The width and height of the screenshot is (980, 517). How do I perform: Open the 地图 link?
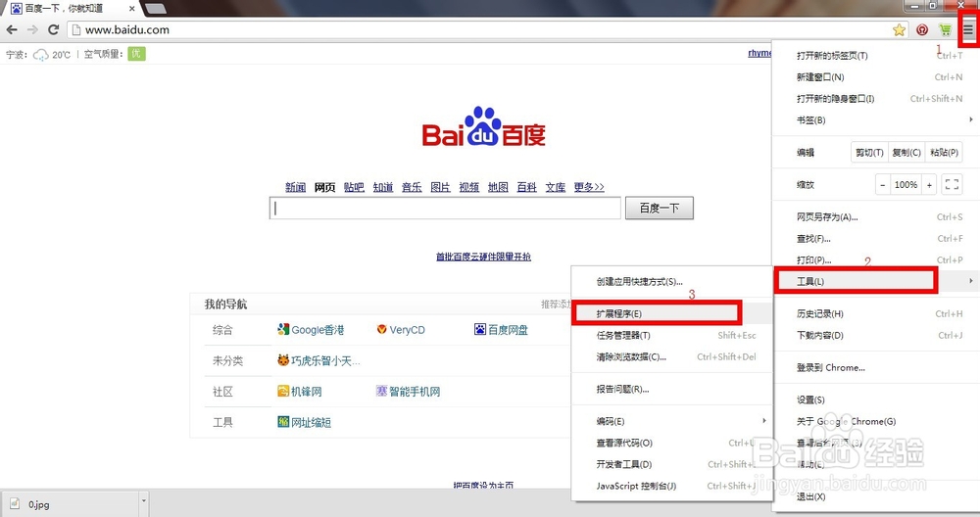[x=498, y=187]
